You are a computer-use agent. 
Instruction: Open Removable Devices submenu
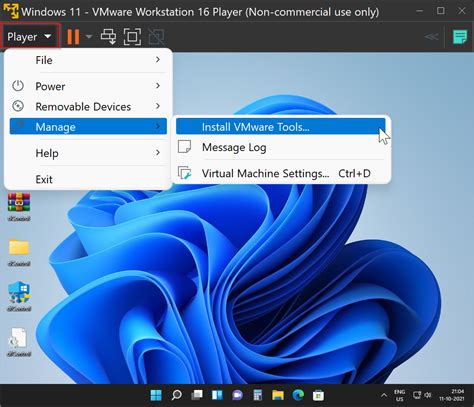click(88, 106)
